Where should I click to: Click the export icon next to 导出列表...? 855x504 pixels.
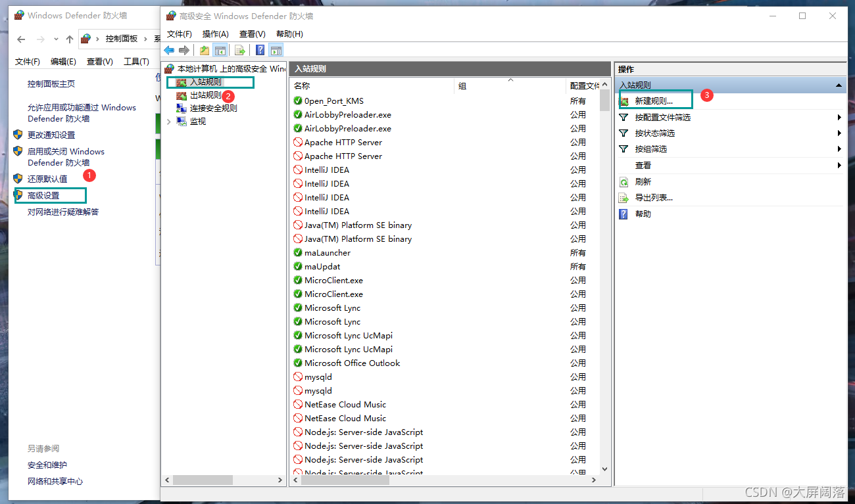(623, 198)
